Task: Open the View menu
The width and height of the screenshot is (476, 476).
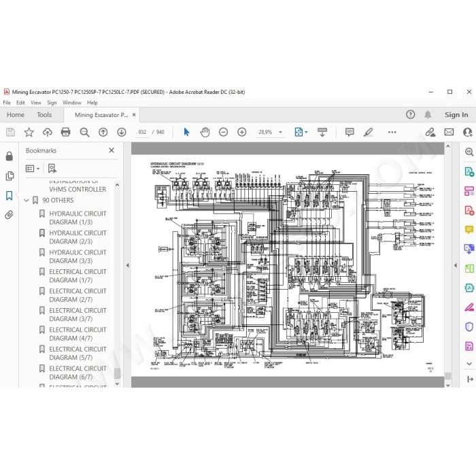Action: click(36, 103)
